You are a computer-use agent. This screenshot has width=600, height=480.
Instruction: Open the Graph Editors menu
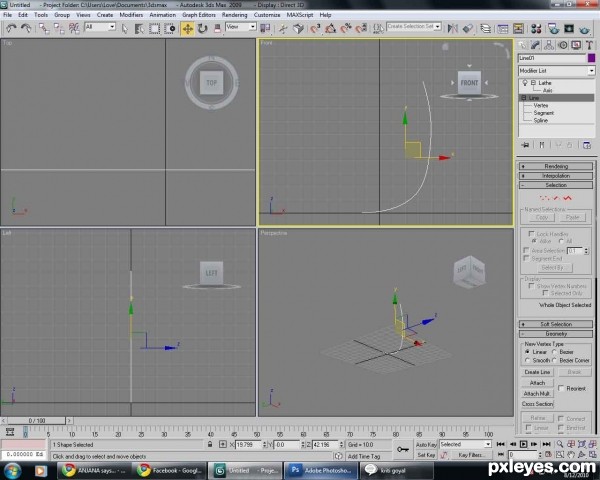[199, 15]
